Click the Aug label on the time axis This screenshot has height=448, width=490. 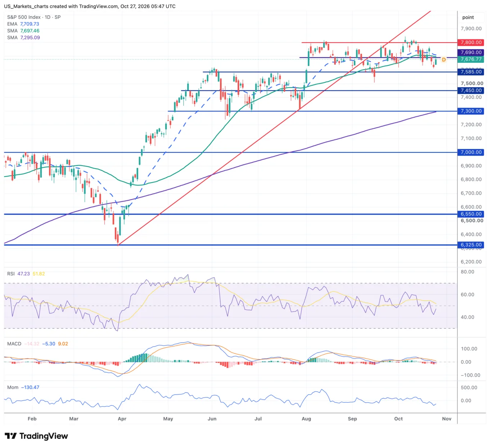(306, 419)
